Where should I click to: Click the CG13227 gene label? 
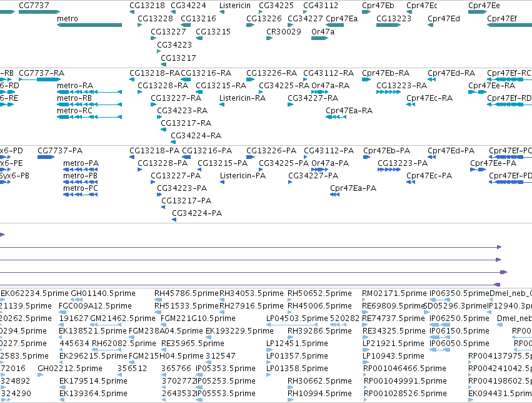[168, 31]
